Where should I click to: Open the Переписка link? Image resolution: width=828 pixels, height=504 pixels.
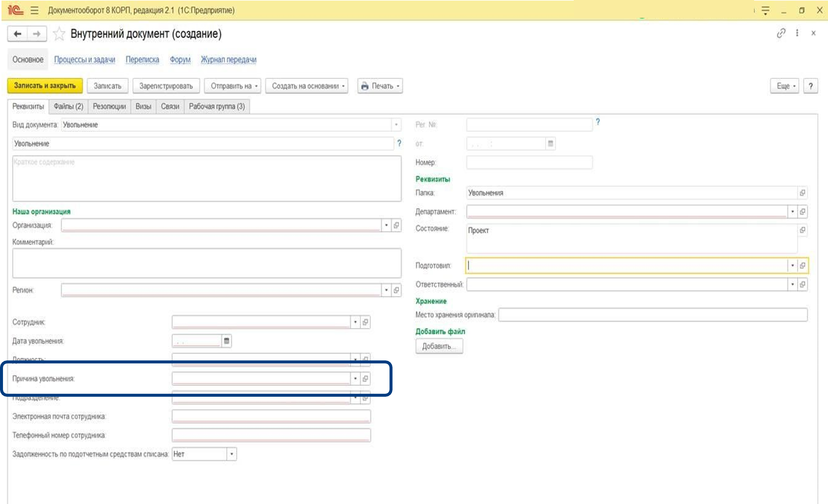[x=142, y=60]
